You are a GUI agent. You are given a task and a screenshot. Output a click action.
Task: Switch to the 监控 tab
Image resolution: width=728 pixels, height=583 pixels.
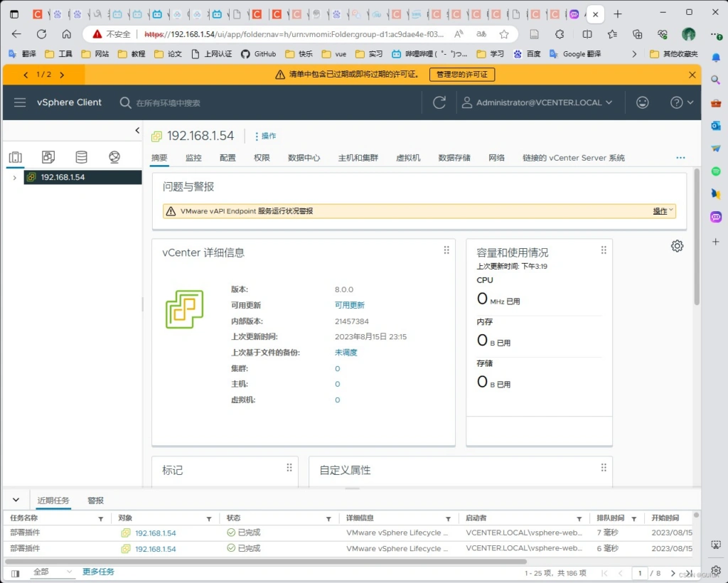[193, 158]
